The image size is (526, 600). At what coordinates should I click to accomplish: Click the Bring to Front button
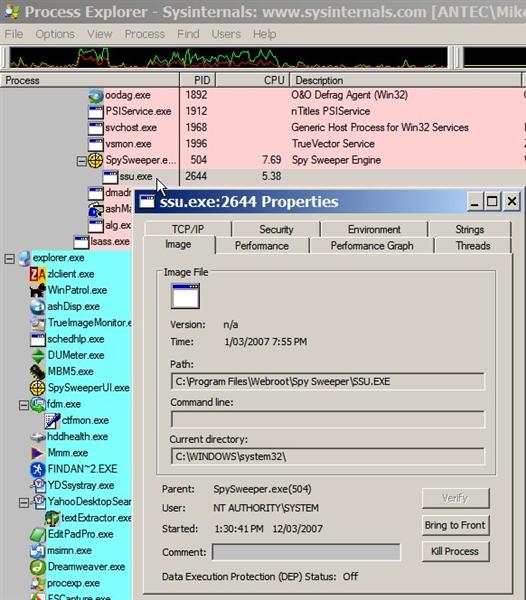click(455, 525)
